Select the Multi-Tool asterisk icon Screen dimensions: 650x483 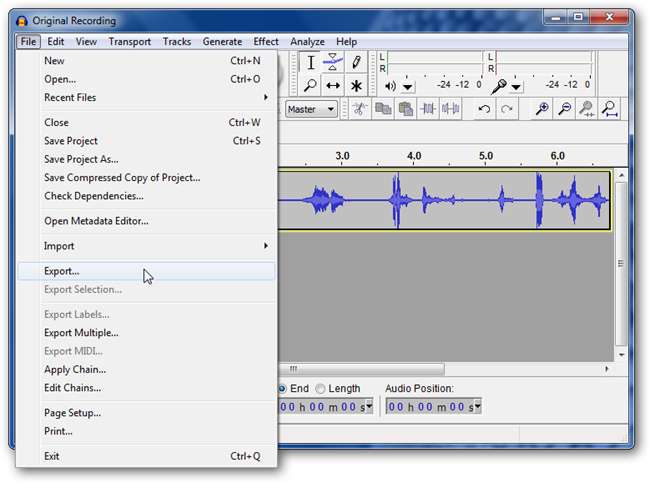click(x=356, y=86)
